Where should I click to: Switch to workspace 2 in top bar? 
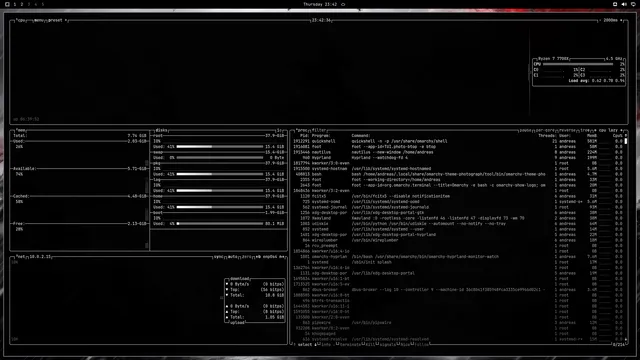click(x=22, y=4)
